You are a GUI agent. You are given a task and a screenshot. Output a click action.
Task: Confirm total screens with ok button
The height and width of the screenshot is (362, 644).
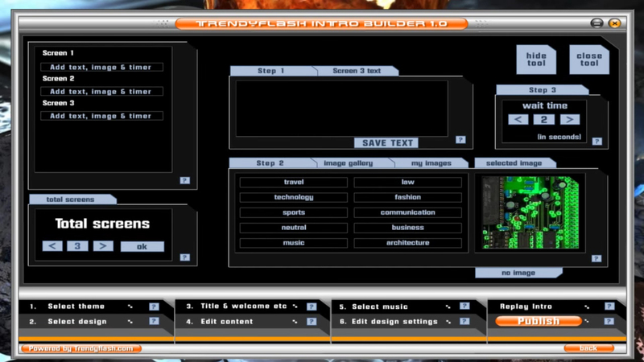coord(142,246)
